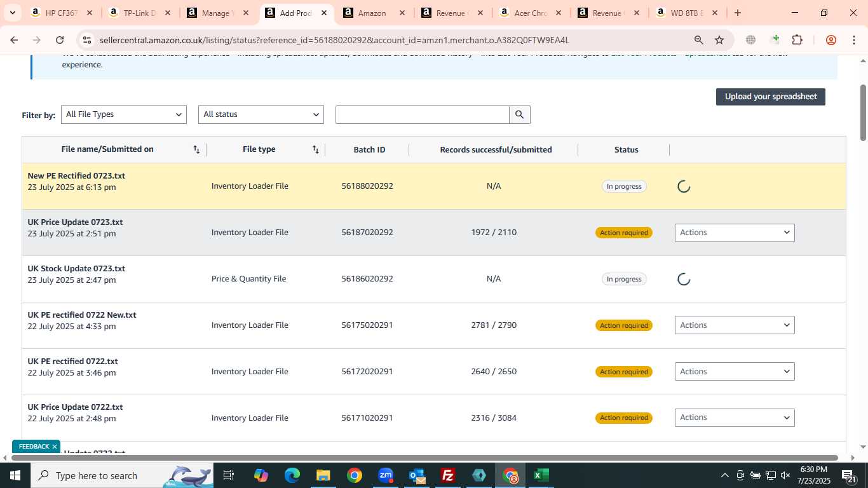Viewport: 868px width, 488px height.
Task: Switch to WD 8TB tab
Action: point(687,13)
